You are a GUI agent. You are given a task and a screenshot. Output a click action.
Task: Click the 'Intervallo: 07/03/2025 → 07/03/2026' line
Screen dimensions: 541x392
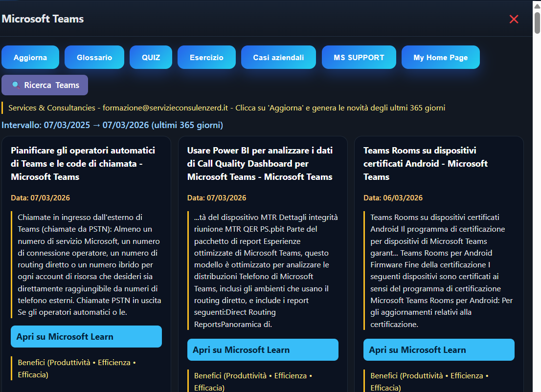click(x=112, y=125)
